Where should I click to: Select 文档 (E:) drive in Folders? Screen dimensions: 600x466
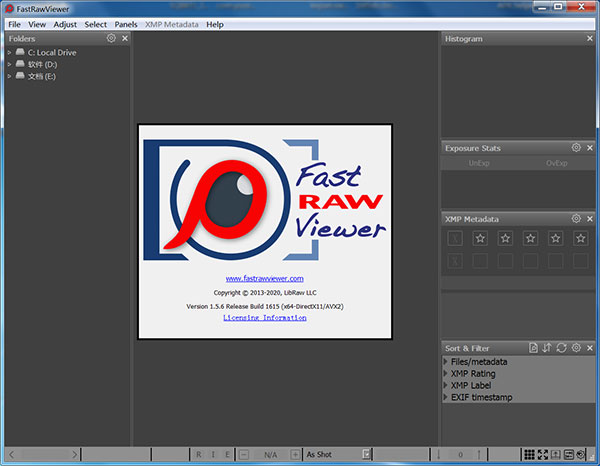pos(42,76)
